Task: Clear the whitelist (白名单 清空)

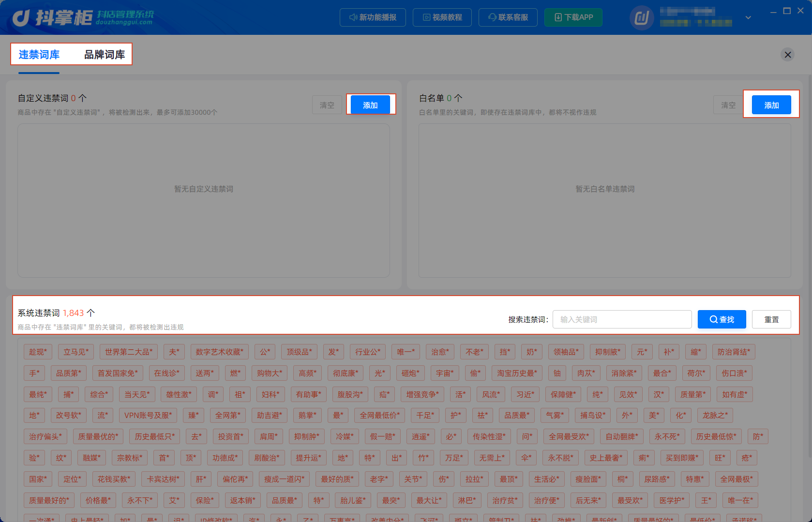Action: click(x=728, y=105)
